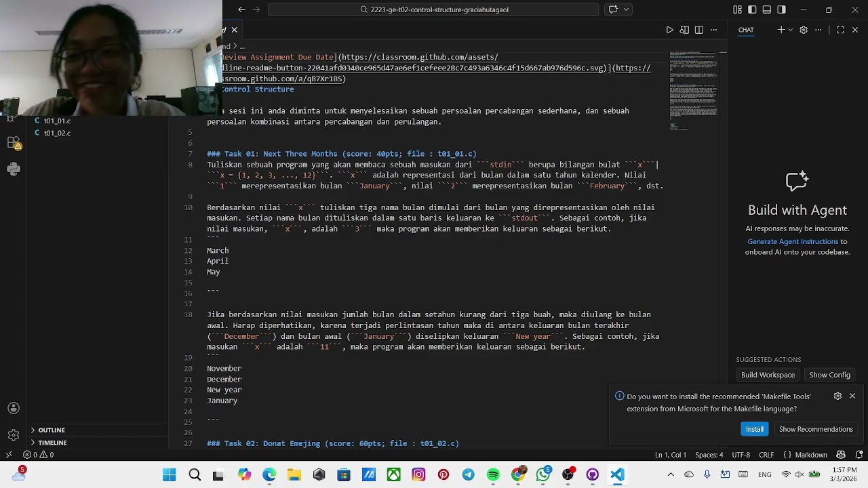Open Copilot chat icon in title bar
Screen dimensions: 868x488
[613, 9]
